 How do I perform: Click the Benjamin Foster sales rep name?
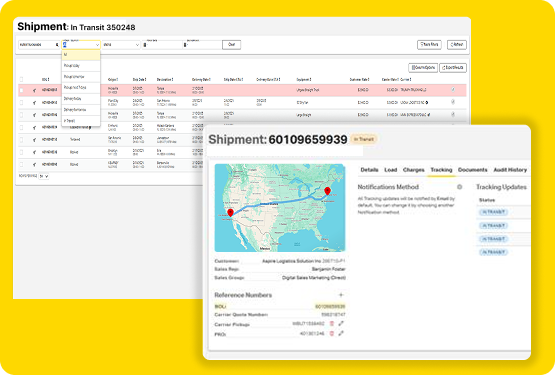(x=328, y=269)
